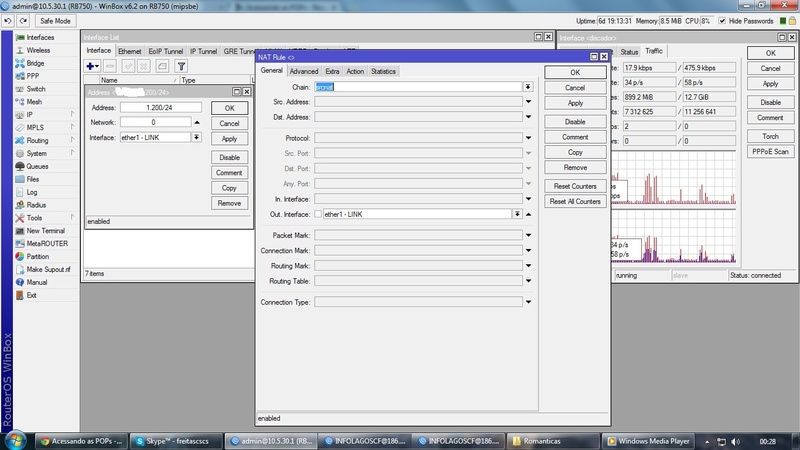Open the PPP sidebar entry
The image size is (800, 450).
[33, 76]
